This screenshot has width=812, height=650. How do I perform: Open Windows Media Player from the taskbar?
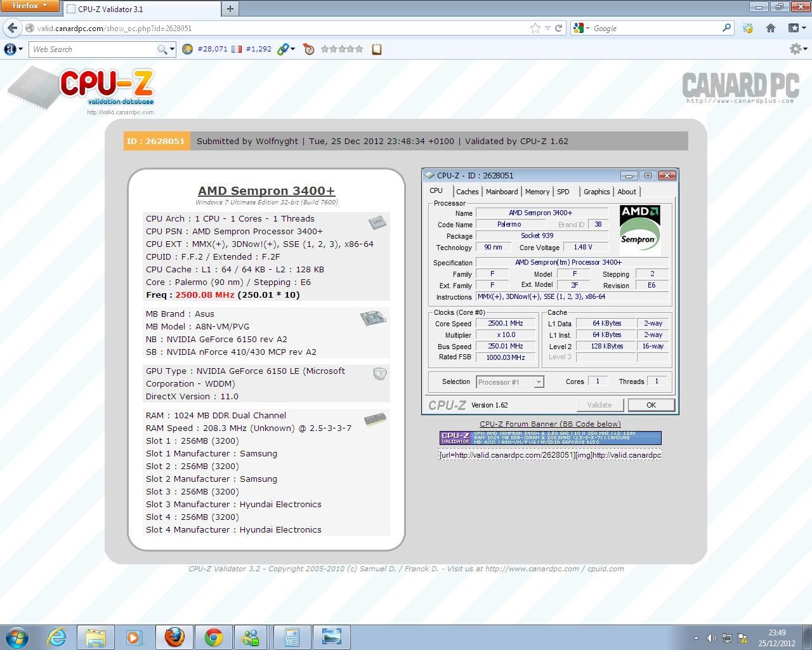134,637
